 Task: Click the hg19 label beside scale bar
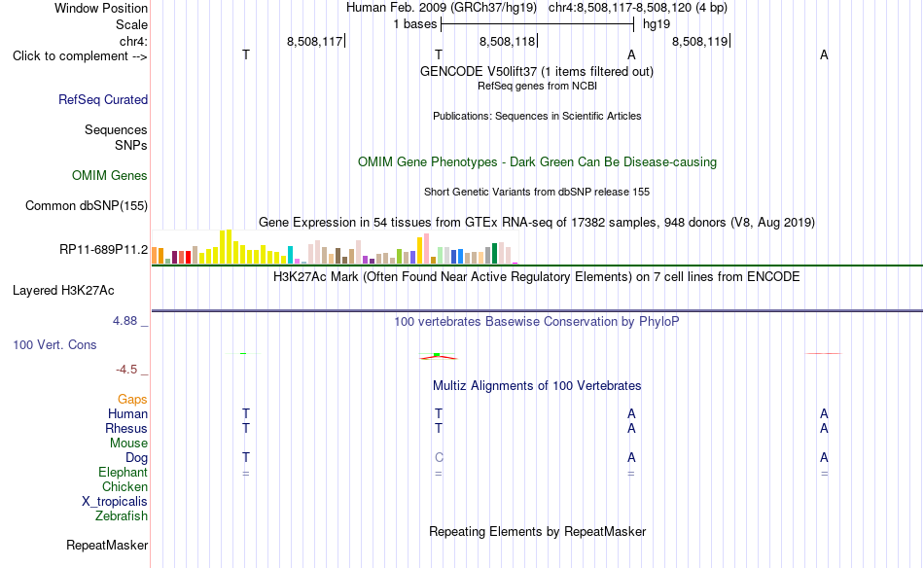(x=657, y=24)
